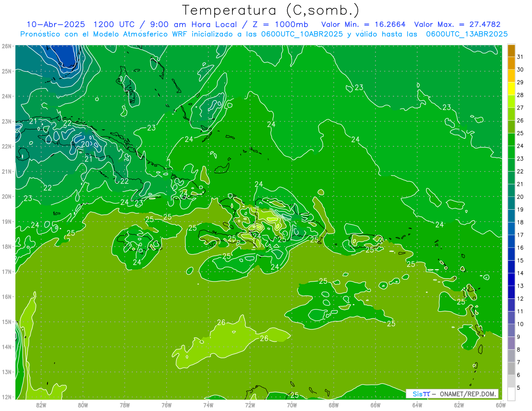Viewport: 532px width, 411px height.
Task: Click the '13N' latitude axis label
Action: [x=6, y=372]
